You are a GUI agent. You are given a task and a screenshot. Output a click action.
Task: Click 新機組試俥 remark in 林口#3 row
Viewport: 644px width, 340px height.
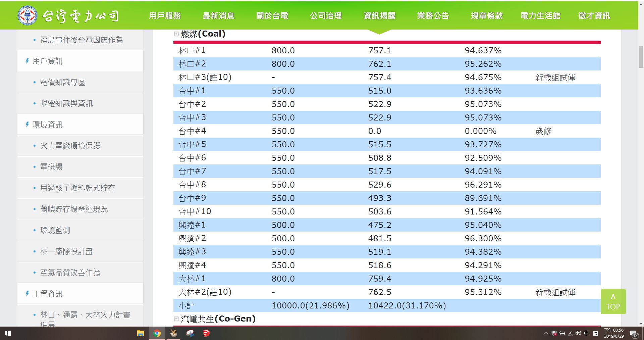tap(555, 78)
